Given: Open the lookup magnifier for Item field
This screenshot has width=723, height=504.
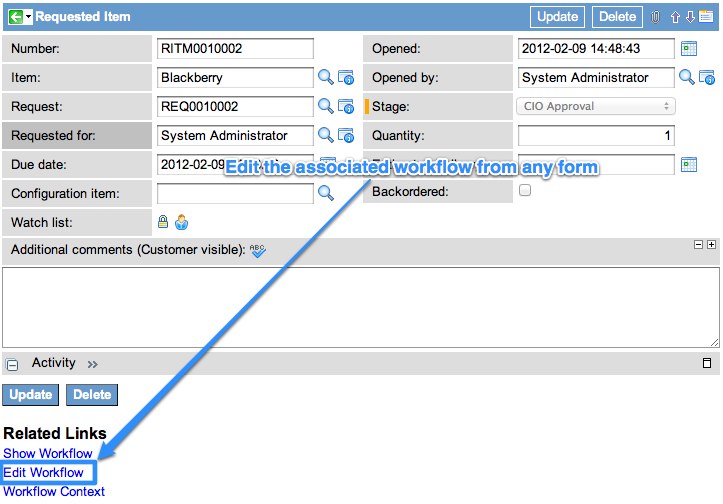Looking at the screenshot, I should click(325, 77).
